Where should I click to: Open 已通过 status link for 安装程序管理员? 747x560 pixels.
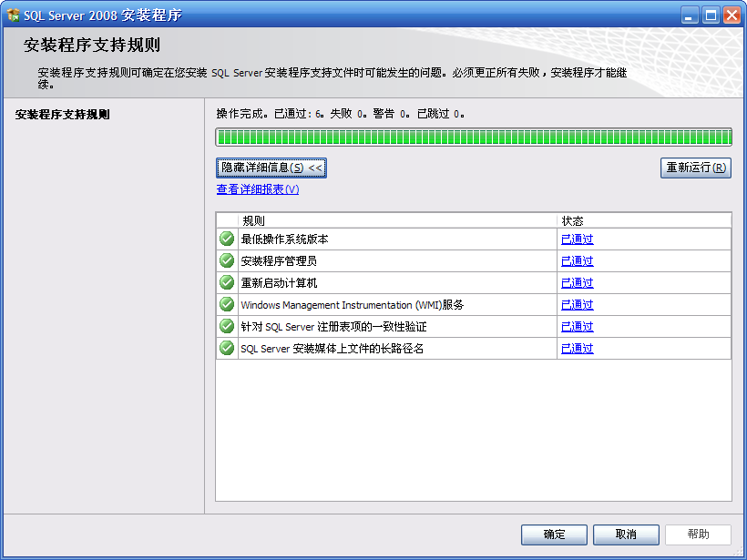pos(577,261)
